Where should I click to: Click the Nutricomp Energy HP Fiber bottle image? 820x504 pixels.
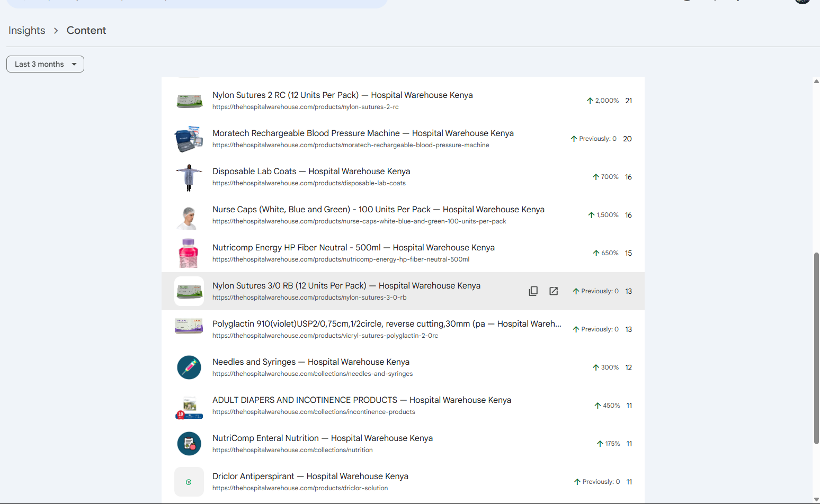coord(189,253)
